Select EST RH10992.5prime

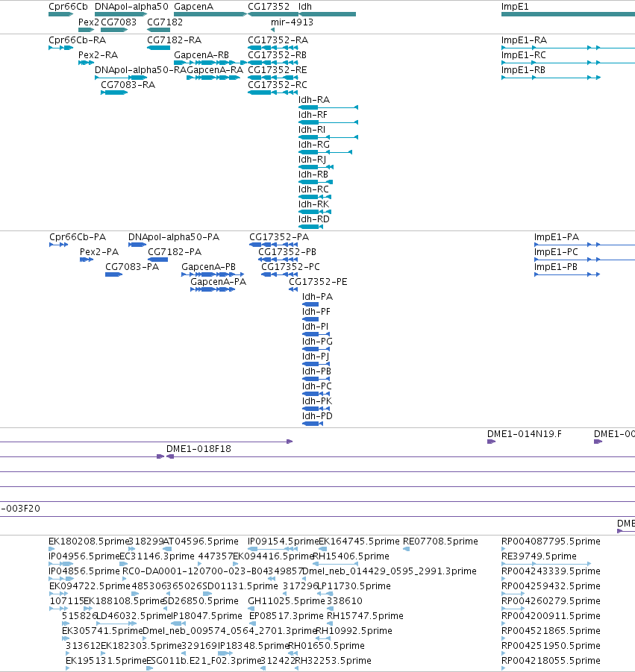[x=322, y=638]
